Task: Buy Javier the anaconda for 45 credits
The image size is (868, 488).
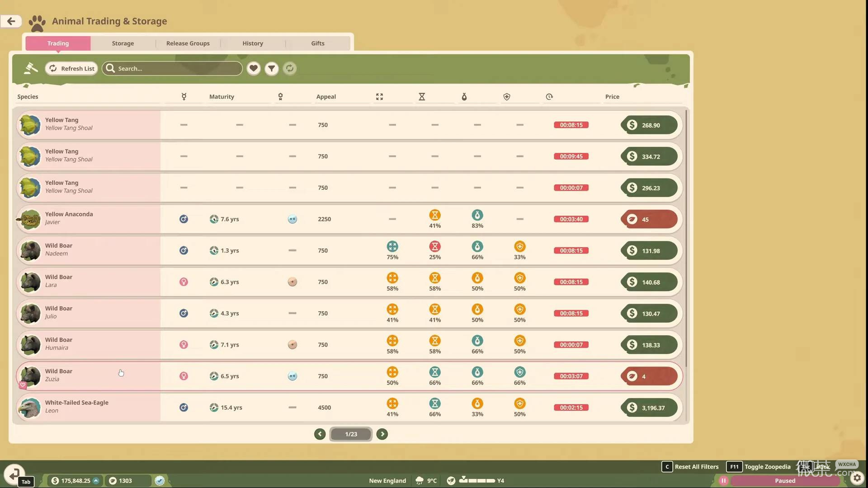Action: pyautogui.click(x=649, y=219)
